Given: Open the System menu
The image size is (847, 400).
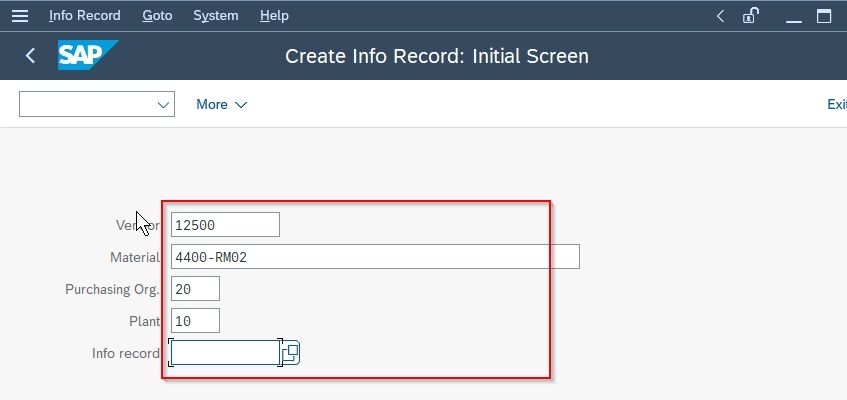Looking at the screenshot, I should click(x=216, y=16).
